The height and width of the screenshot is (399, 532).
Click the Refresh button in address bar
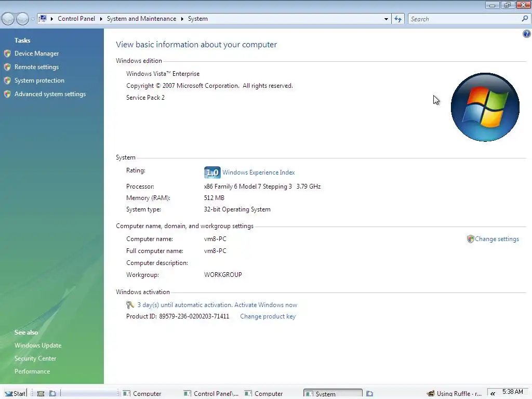pyautogui.click(x=397, y=19)
